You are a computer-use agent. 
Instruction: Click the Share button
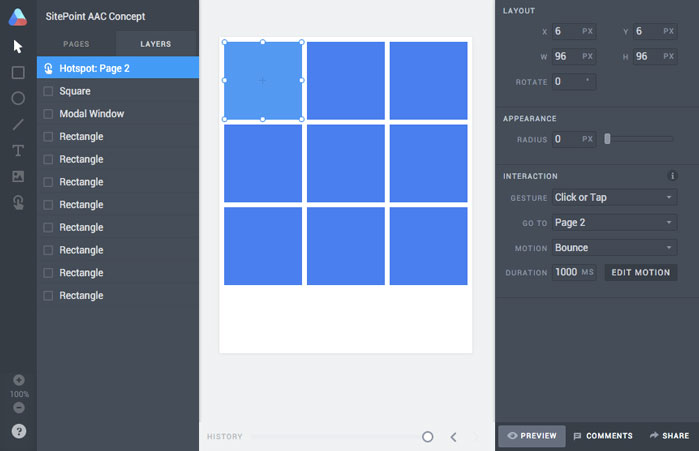coord(669,436)
